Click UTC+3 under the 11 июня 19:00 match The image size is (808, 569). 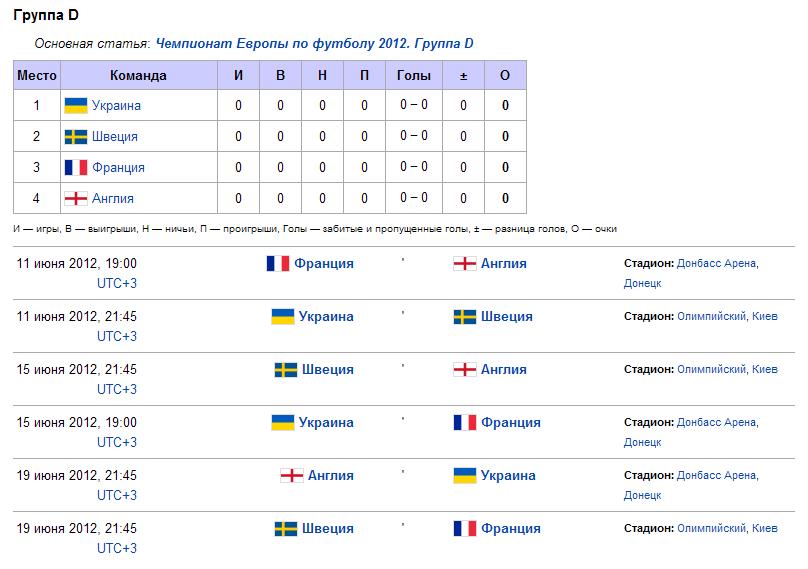(x=117, y=283)
